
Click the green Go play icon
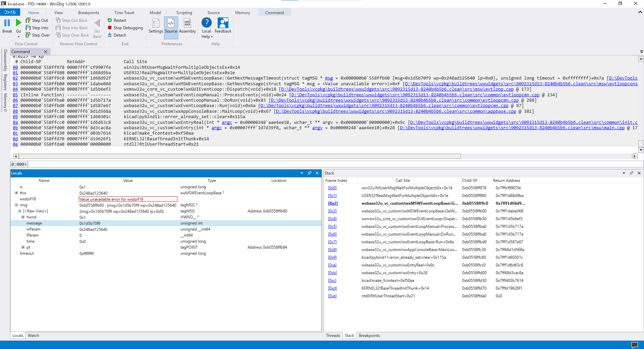(18, 23)
